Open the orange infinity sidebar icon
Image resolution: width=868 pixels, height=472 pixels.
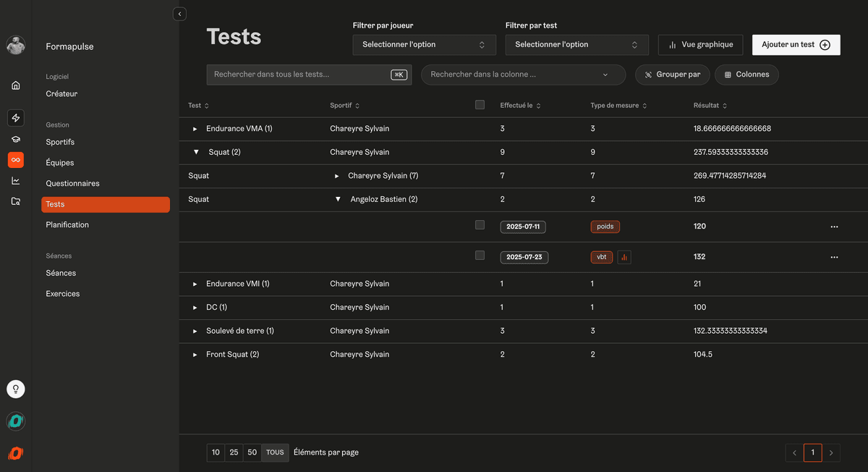coord(15,159)
